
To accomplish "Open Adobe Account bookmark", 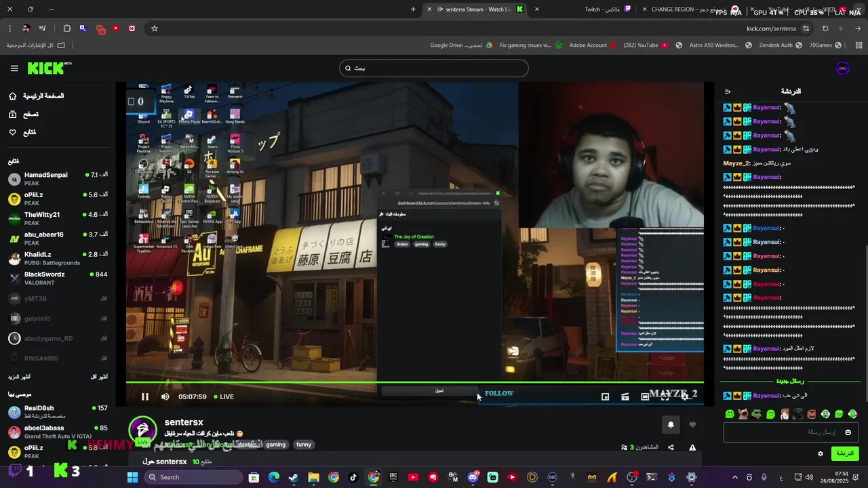I will (593, 45).
